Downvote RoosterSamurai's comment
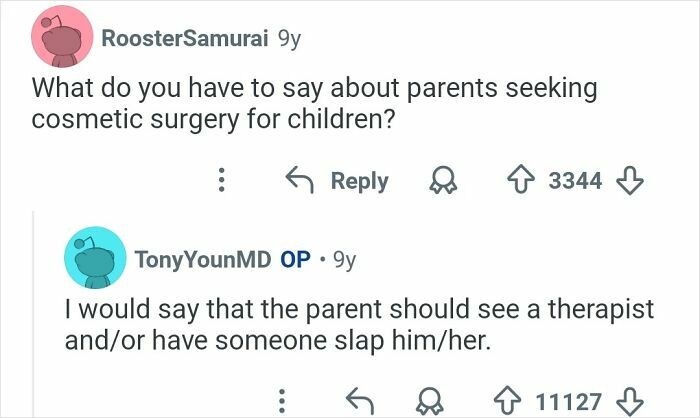The image size is (700, 418). tap(627, 181)
